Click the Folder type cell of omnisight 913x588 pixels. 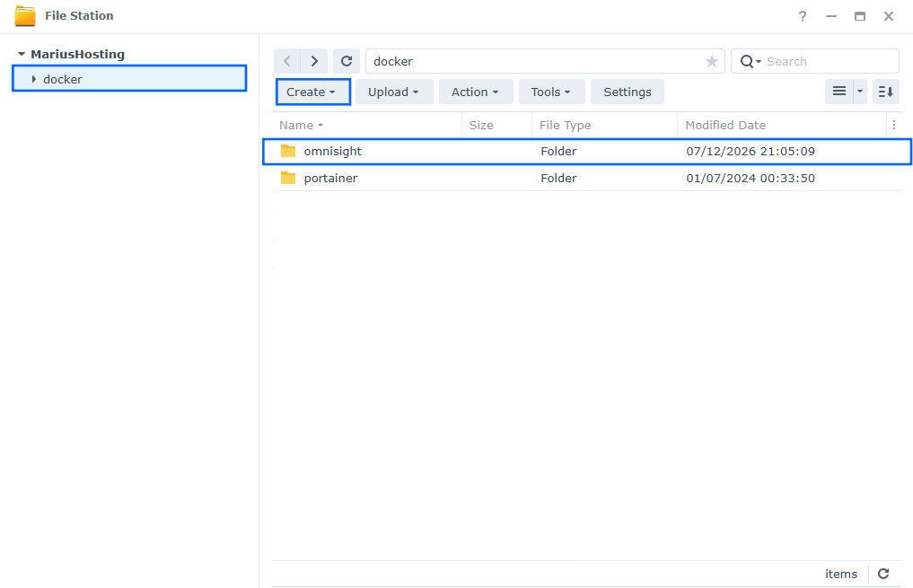tap(558, 152)
